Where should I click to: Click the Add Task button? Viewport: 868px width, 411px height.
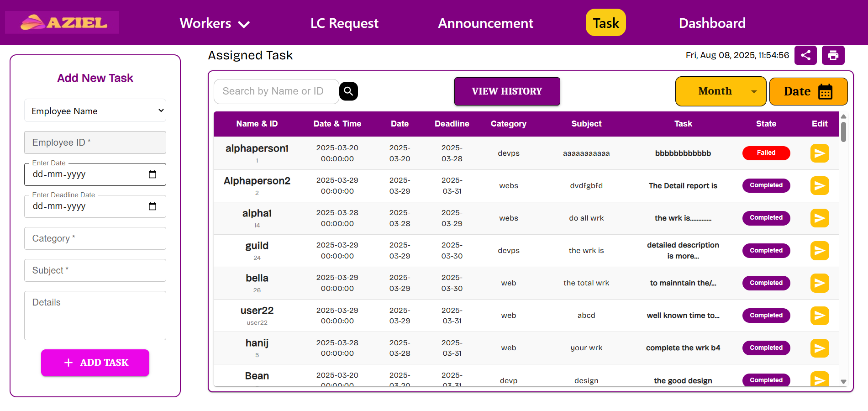(x=95, y=363)
